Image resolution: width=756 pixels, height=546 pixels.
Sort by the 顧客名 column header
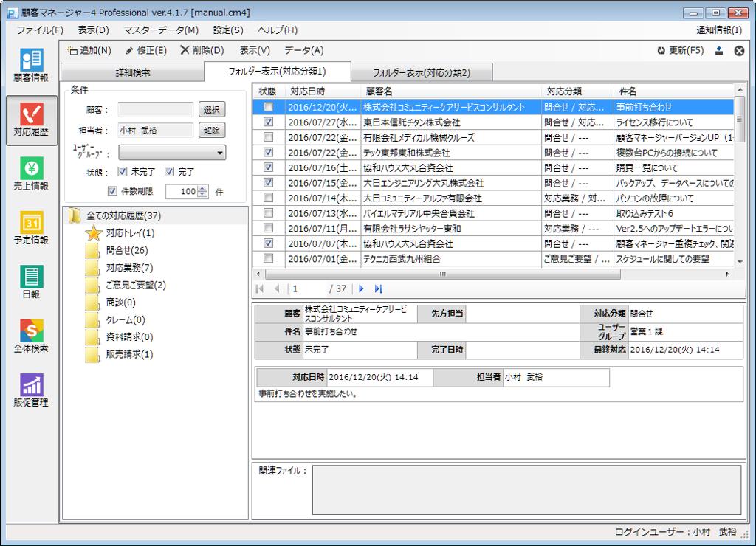click(x=451, y=91)
